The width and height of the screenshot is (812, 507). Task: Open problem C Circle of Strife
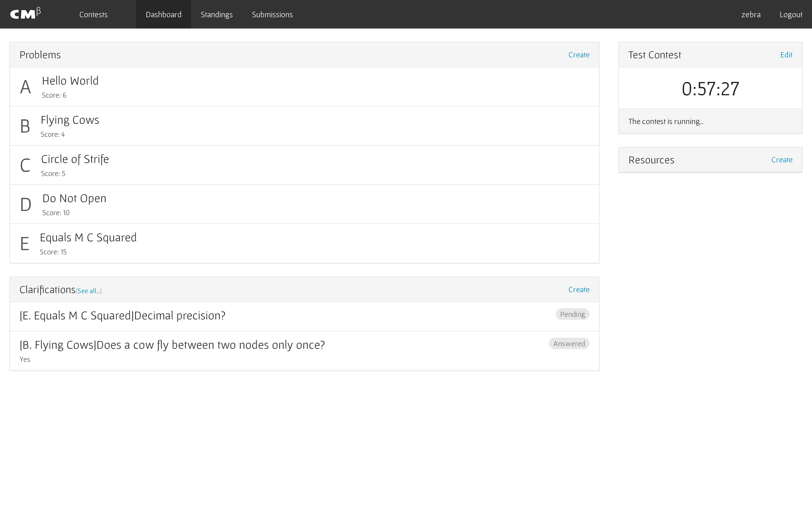pyautogui.click(x=75, y=159)
